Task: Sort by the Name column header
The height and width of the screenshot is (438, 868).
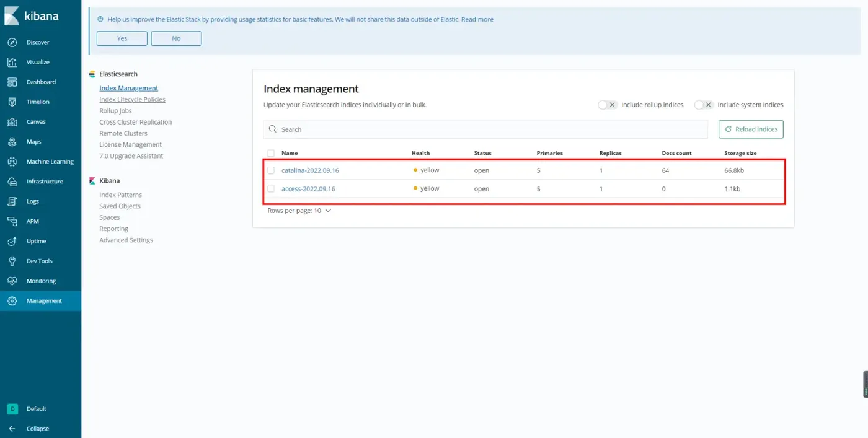Action: coord(290,153)
